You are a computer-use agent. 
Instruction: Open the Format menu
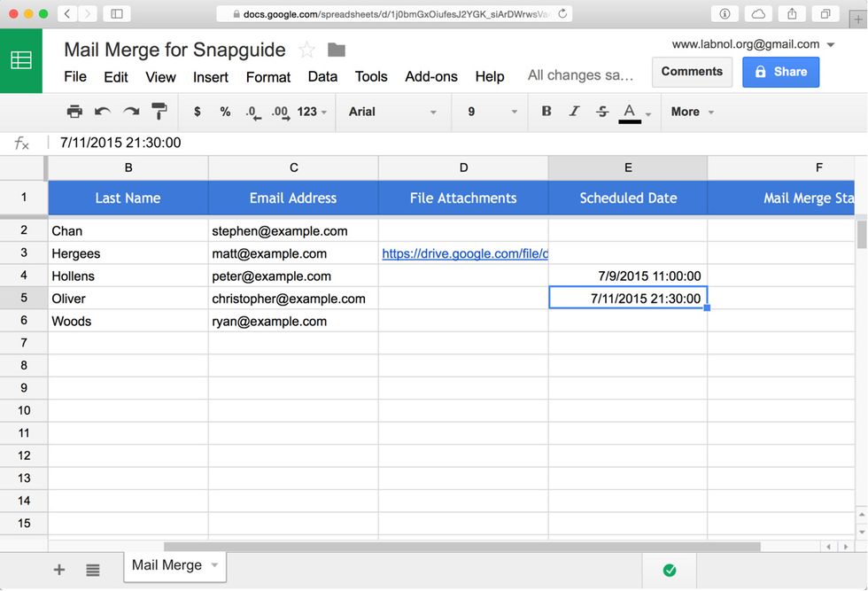pos(267,77)
